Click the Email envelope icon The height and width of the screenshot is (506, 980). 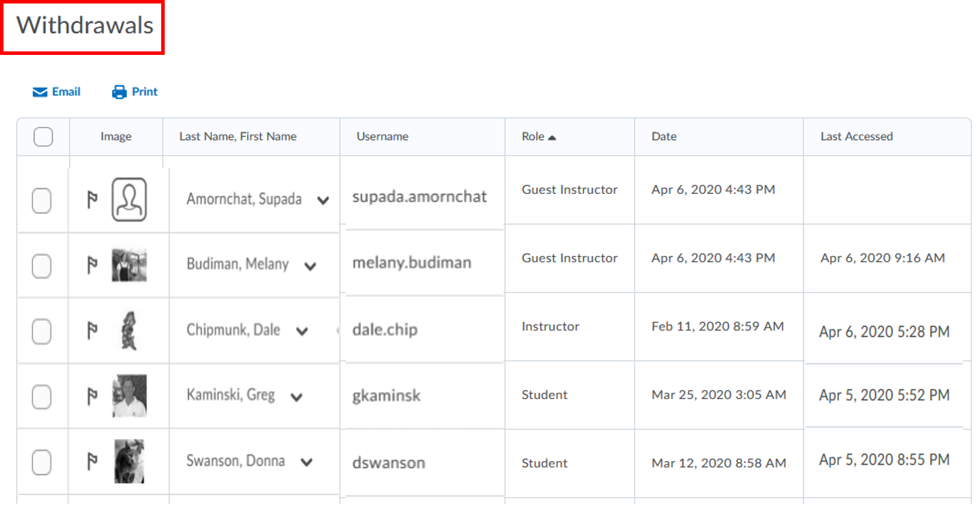[40, 92]
